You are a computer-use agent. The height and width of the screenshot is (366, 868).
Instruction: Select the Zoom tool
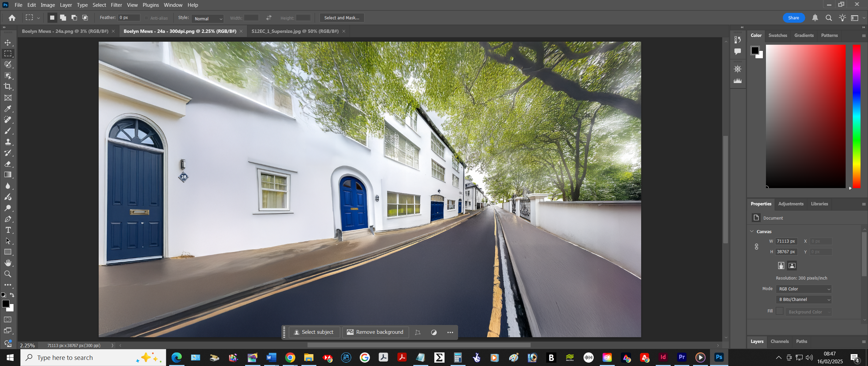pyautogui.click(x=8, y=274)
